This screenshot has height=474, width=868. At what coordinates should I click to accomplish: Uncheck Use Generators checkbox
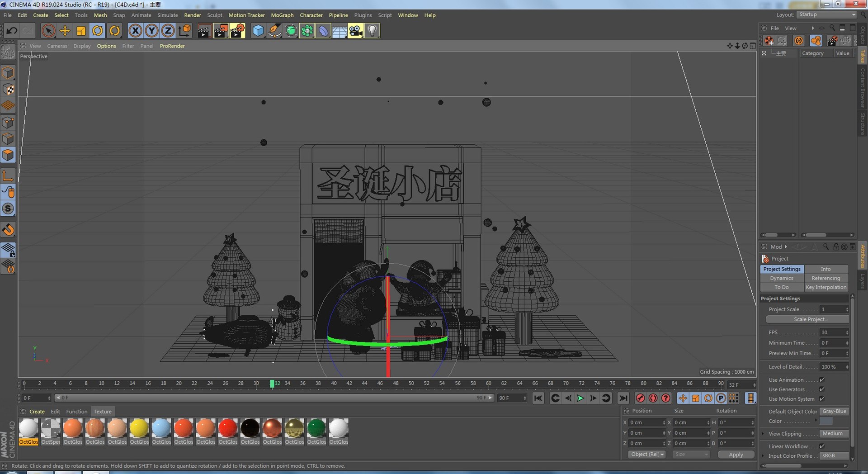(822, 389)
